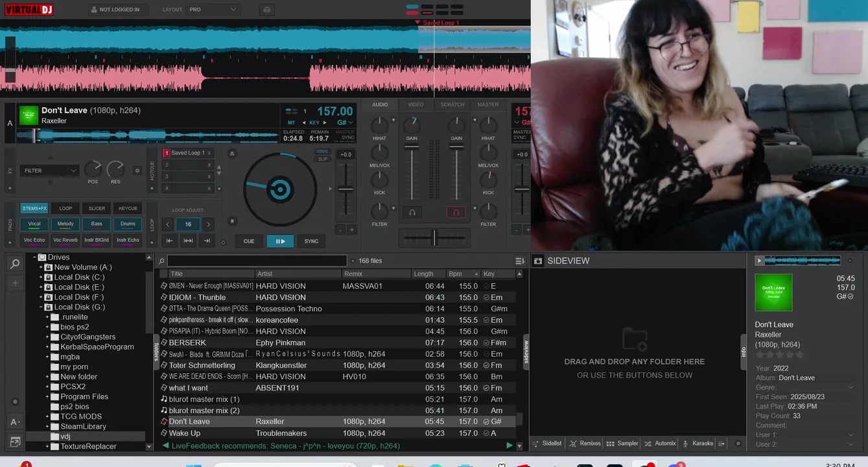Screen dimensions: 868x467
Task: Expand the KerbalSpaceProgram folder
Action: click(47, 347)
